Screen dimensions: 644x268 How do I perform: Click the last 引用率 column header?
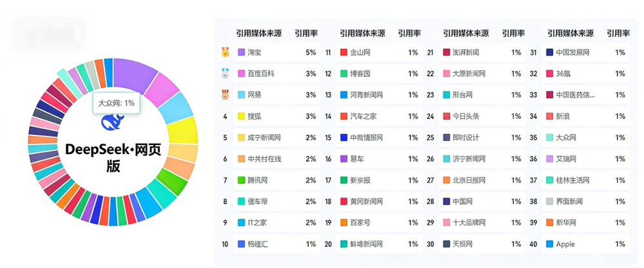(618, 33)
